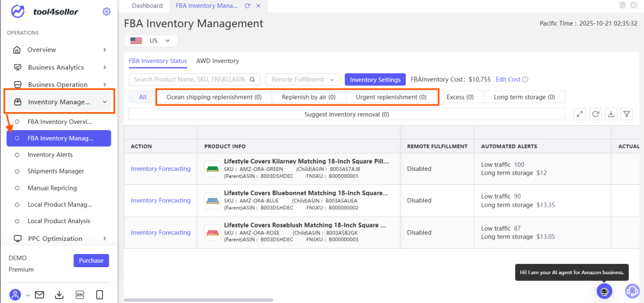This screenshot has width=644, height=303.
Task: Open Local Product Management in the sidebar
Action: 58,204
